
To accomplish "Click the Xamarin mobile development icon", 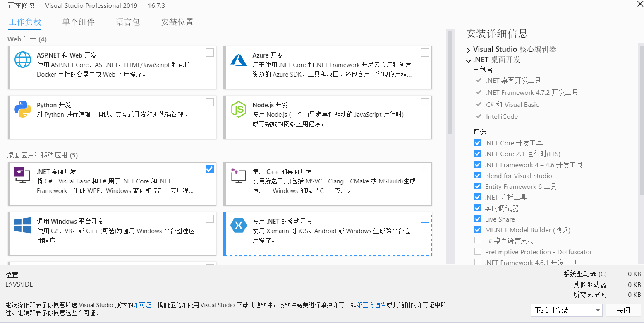I will tap(239, 225).
